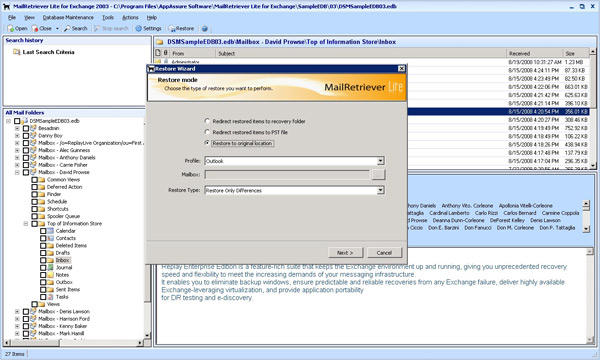Check the Inbox folder checkbox
Screen dimensions: 600x360
coord(43,260)
